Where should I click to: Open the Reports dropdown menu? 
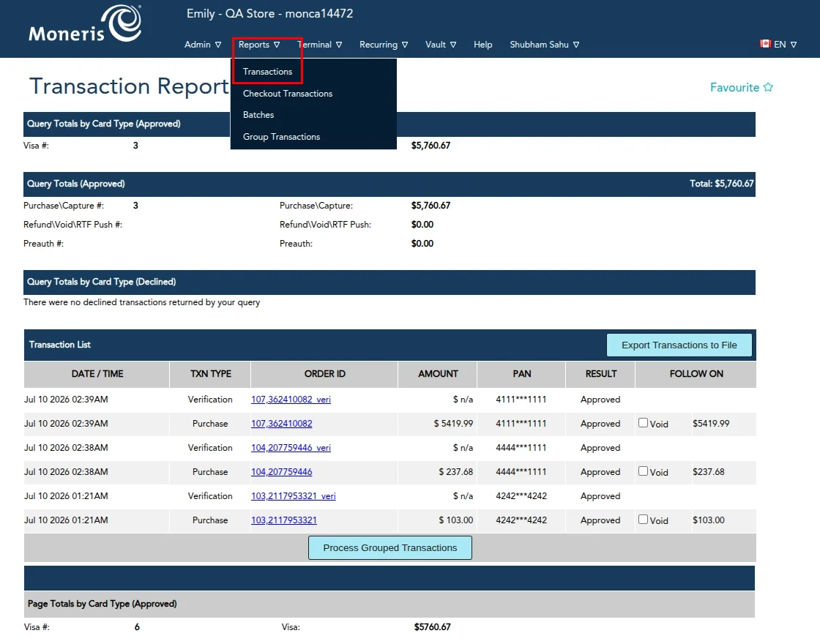point(259,45)
